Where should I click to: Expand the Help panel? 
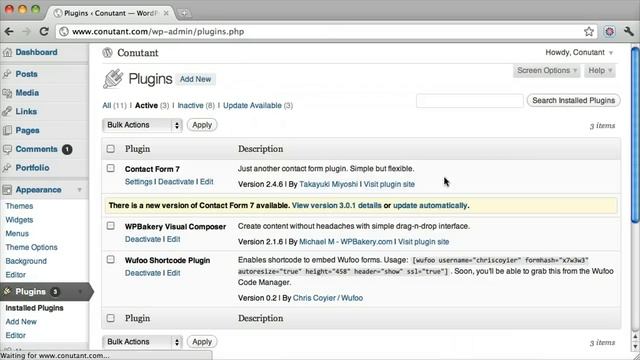click(x=600, y=71)
